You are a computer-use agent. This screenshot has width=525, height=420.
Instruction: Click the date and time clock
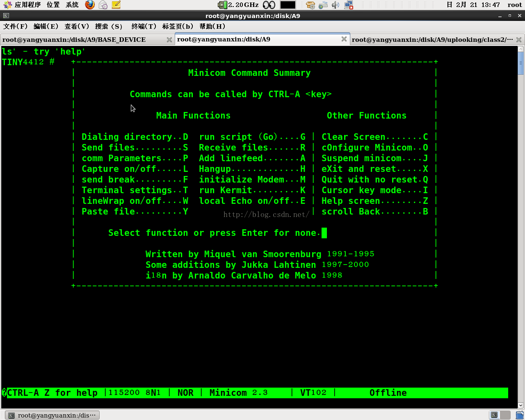[473, 5]
